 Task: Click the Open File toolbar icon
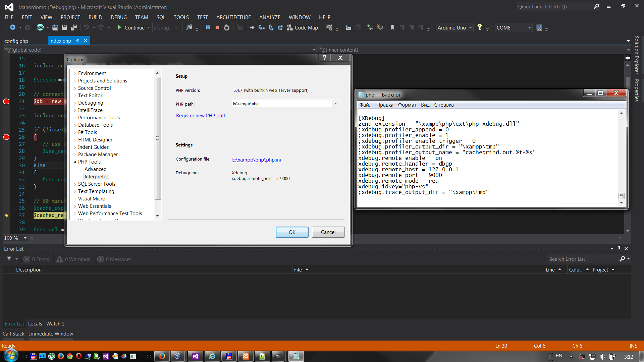[55, 27]
